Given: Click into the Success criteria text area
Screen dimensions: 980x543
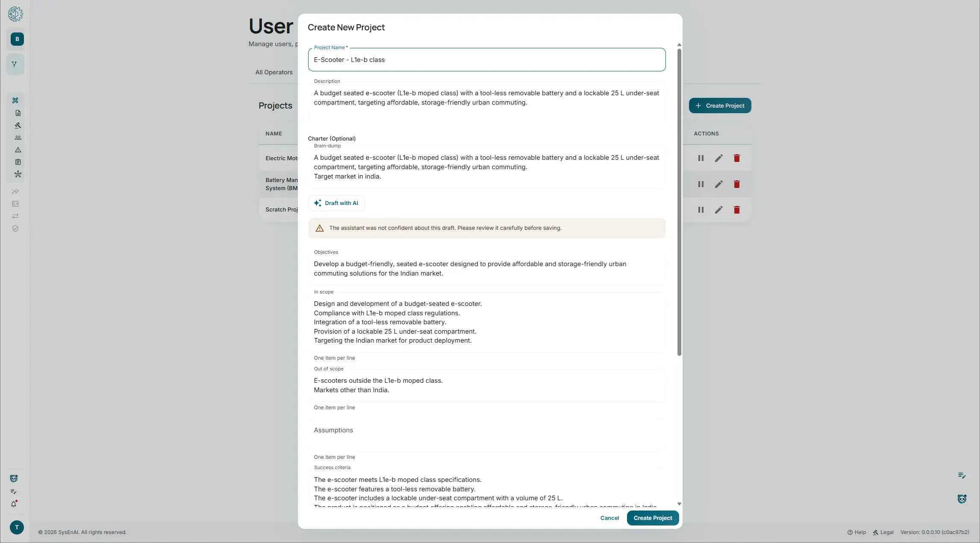Looking at the screenshot, I should (486, 488).
